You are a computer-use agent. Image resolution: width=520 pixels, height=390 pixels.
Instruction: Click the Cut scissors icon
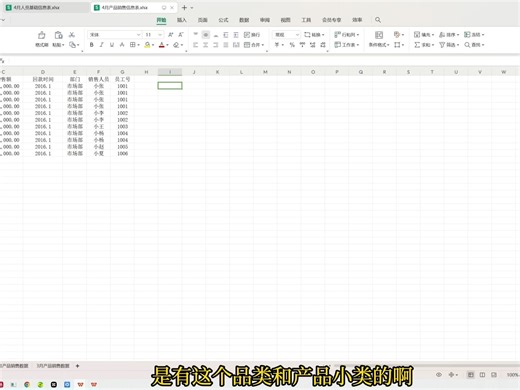(x=72, y=35)
